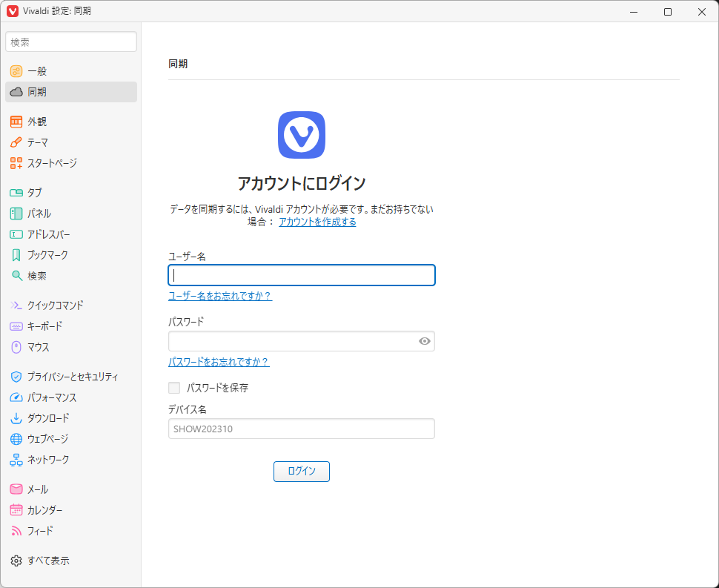Click the メール envelope icon
Image resolution: width=719 pixels, height=588 pixels.
[16, 489]
